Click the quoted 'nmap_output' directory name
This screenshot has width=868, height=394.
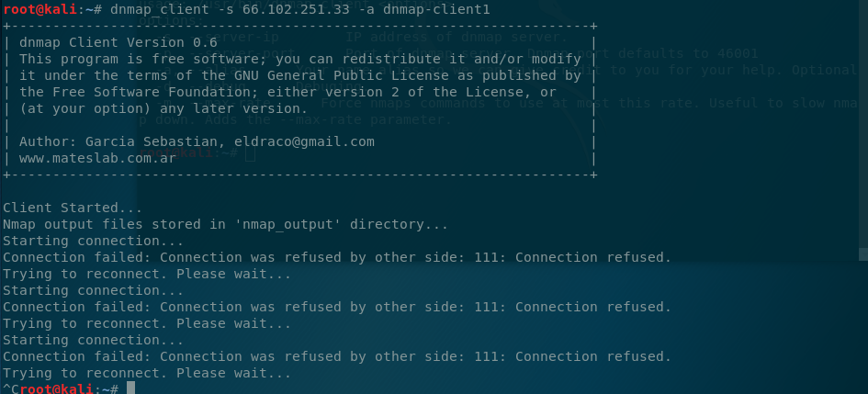click(x=287, y=225)
